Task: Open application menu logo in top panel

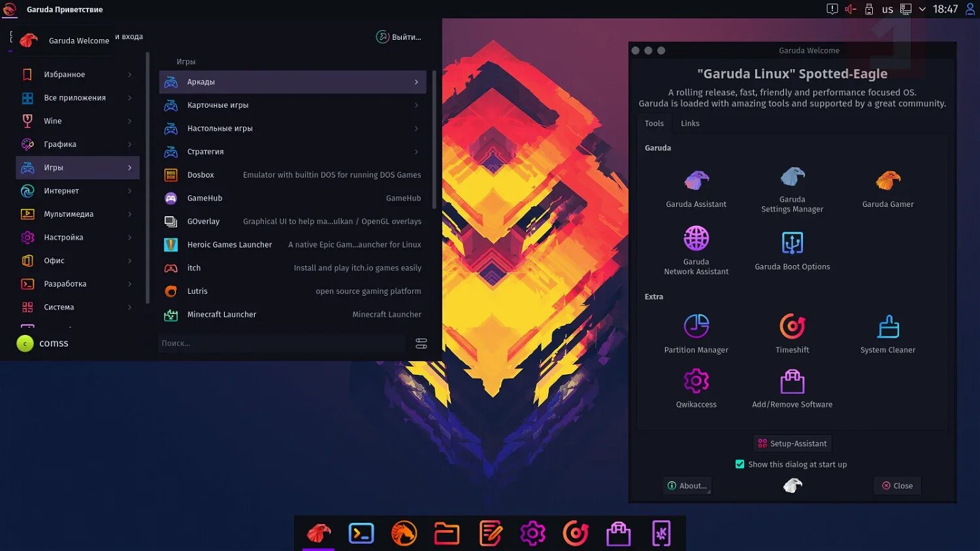Action: click(x=9, y=9)
